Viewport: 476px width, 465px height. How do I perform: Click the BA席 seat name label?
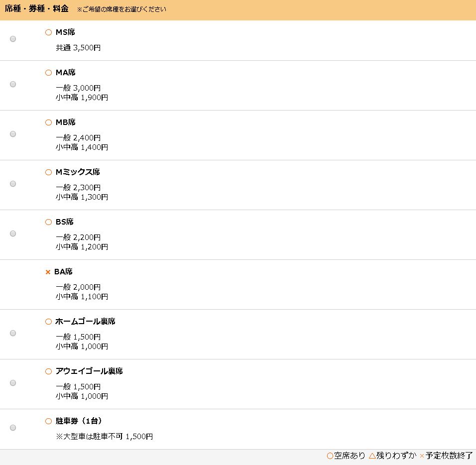tap(63, 272)
